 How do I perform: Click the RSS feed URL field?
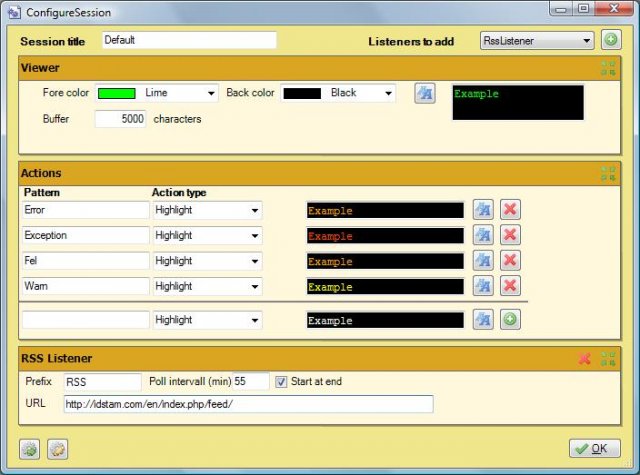pyautogui.click(x=247, y=404)
